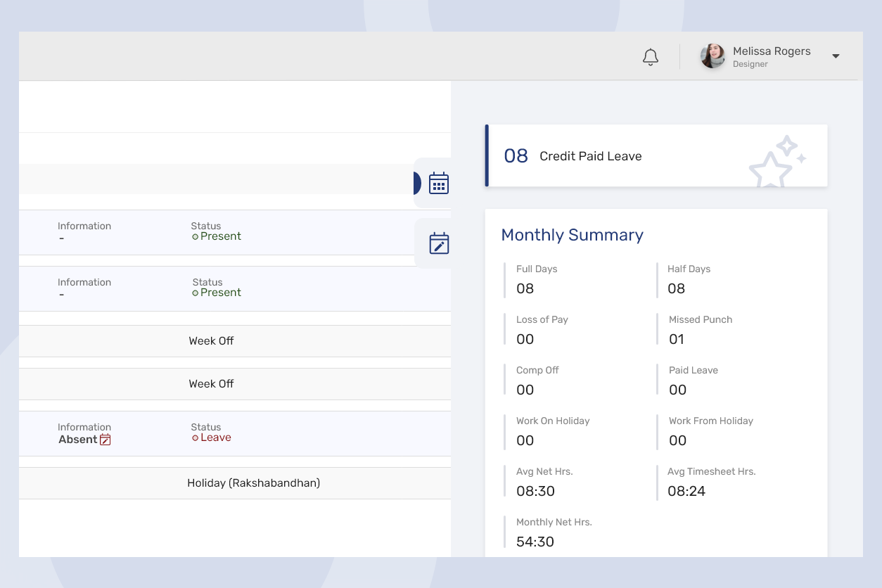Viewport: 882px width, 588px height.
Task: Click the stars icon on leave card
Action: 776,162
